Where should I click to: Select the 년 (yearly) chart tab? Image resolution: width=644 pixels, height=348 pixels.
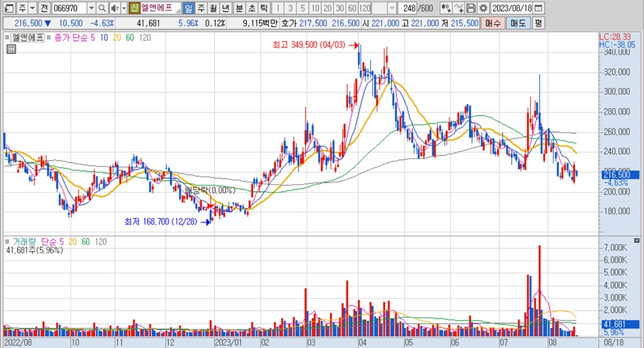point(226,8)
